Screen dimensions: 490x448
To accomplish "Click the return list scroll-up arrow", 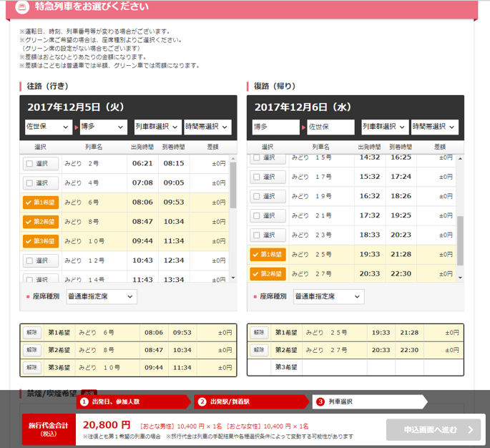I will click(x=460, y=158).
